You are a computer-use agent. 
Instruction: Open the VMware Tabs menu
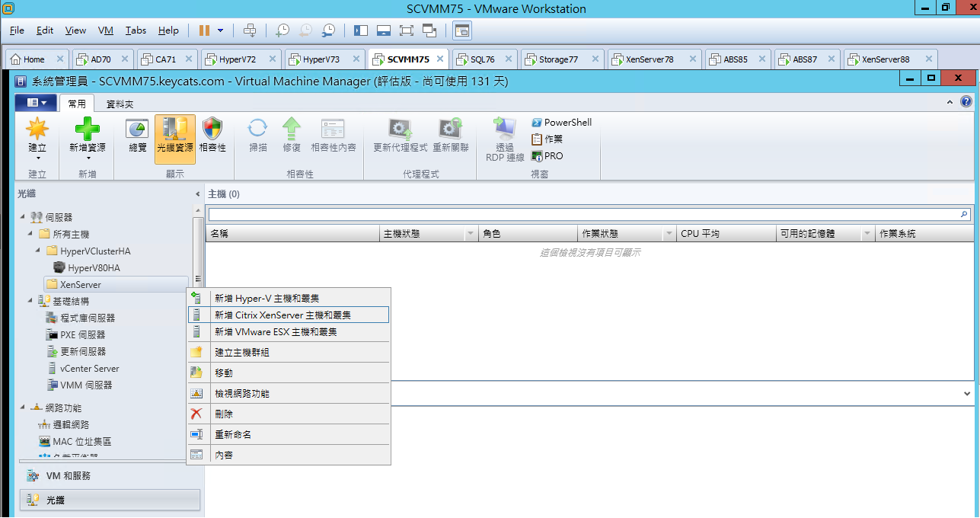(x=136, y=30)
